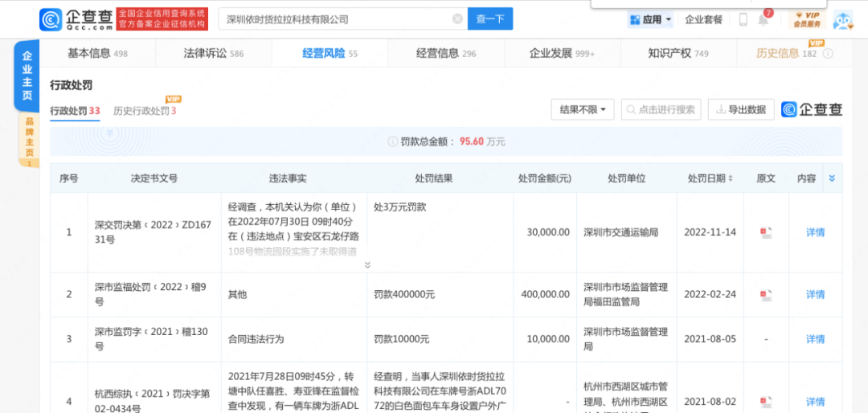The image size is (868, 413).
Task: Sort by 处罚日期 column arrows
Action: coord(730,179)
